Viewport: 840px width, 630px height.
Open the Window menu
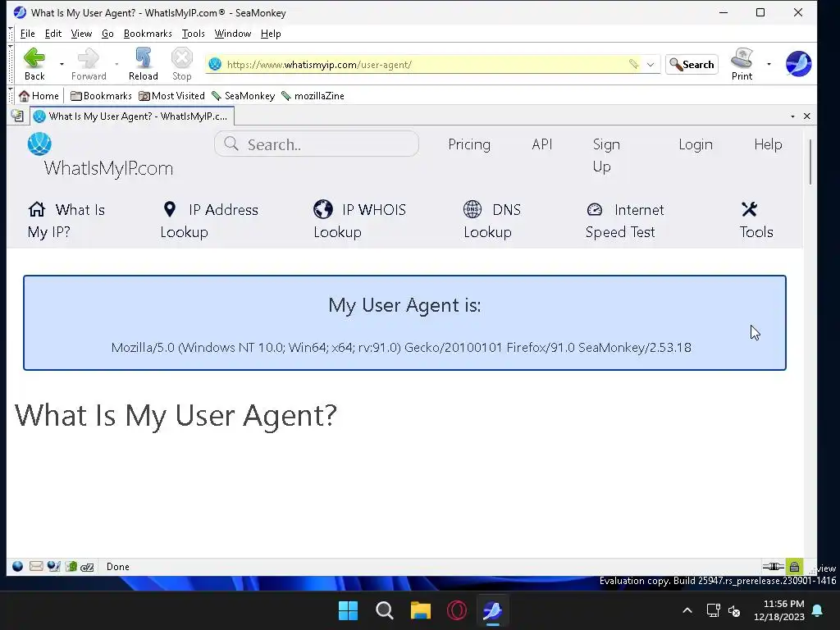point(232,34)
